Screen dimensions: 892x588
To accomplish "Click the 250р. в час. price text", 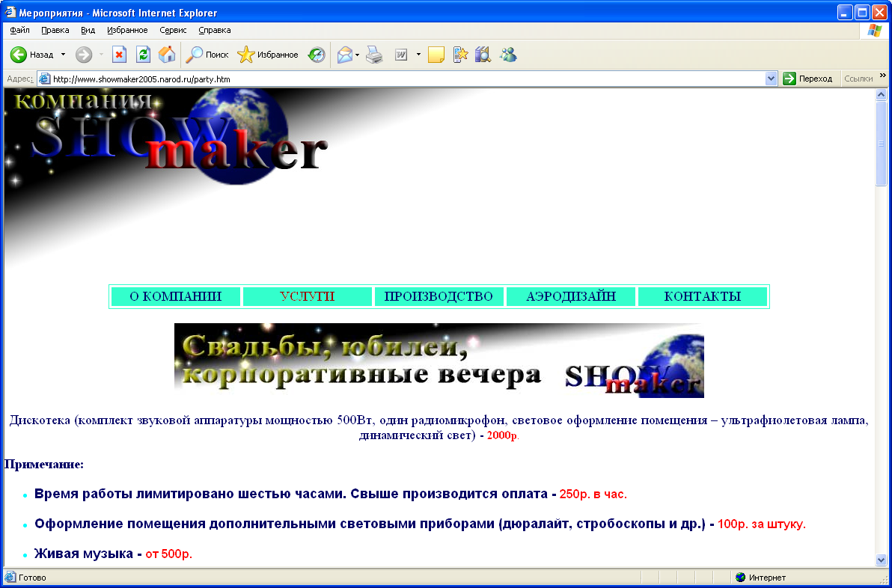I will click(x=593, y=494).
